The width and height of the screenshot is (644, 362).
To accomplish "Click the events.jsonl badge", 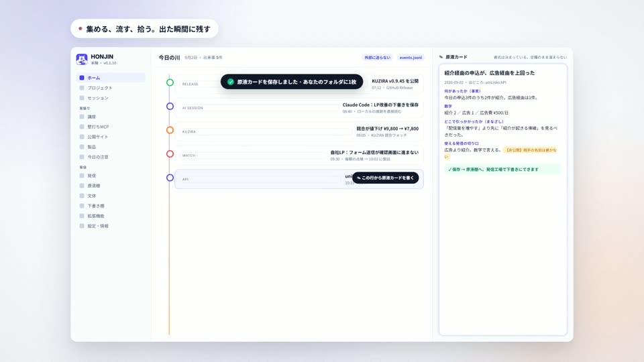I will pos(411,58).
